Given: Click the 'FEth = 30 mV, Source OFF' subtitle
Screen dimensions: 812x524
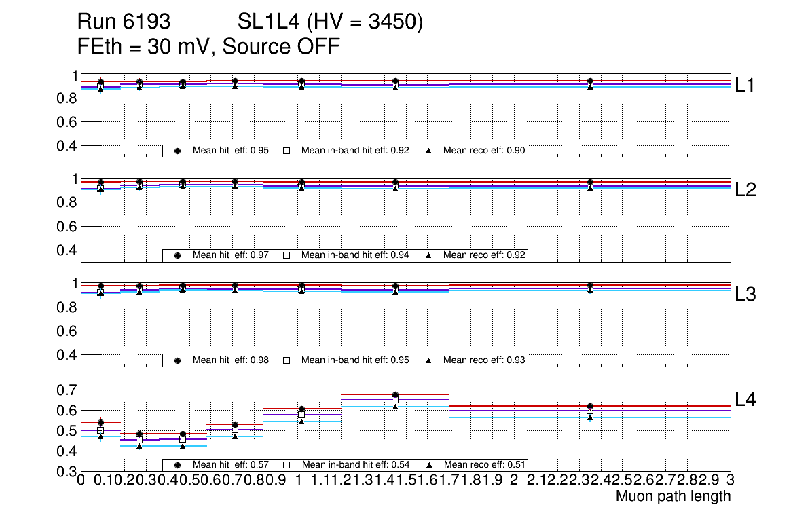Looking at the screenshot, I should tap(208, 47).
